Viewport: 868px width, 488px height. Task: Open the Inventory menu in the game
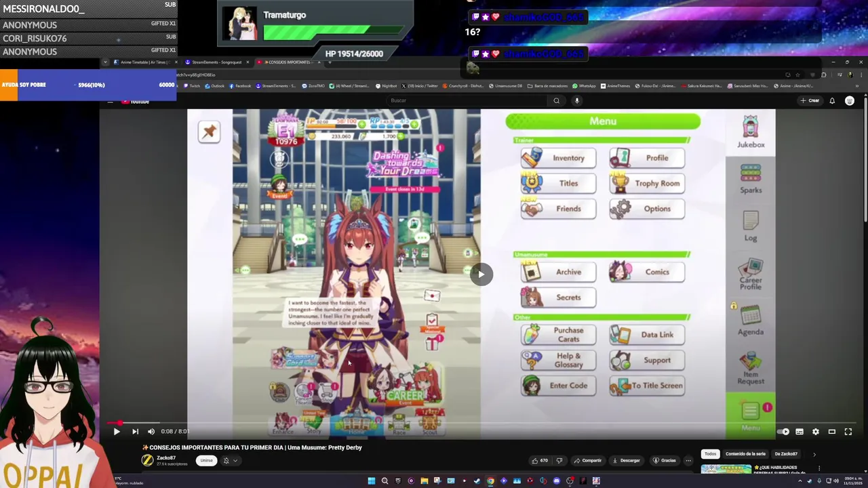(558, 158)
